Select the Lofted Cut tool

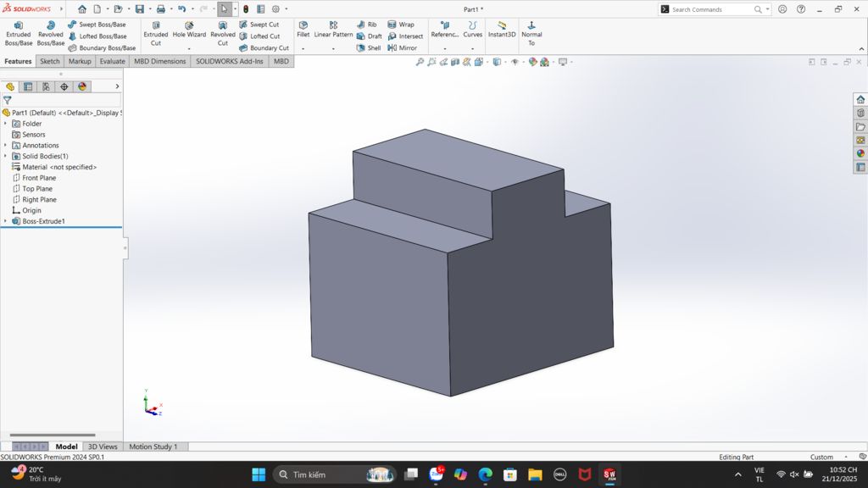259,36
